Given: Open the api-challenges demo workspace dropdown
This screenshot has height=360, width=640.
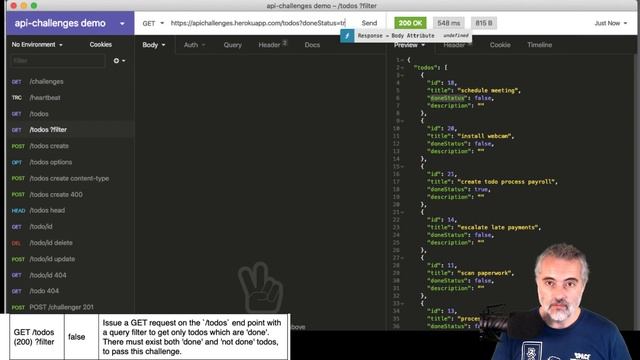Looking at the screenshot, I should pyautogui.click(x=70, y=23).
